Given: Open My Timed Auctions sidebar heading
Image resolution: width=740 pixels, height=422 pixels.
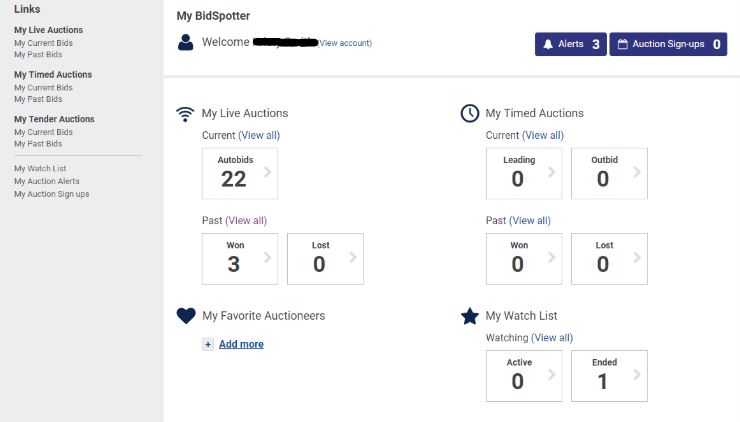Looking at the screenshot, I should point(53,75).
